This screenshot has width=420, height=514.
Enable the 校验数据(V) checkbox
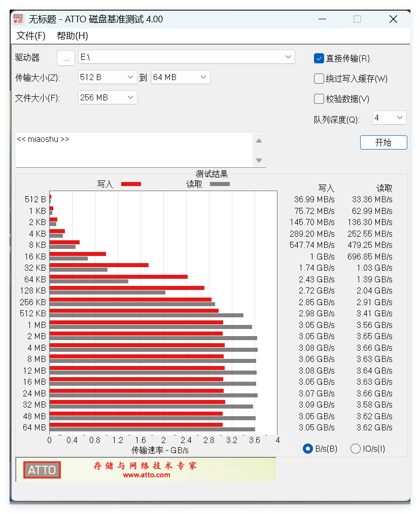point(319,99)
